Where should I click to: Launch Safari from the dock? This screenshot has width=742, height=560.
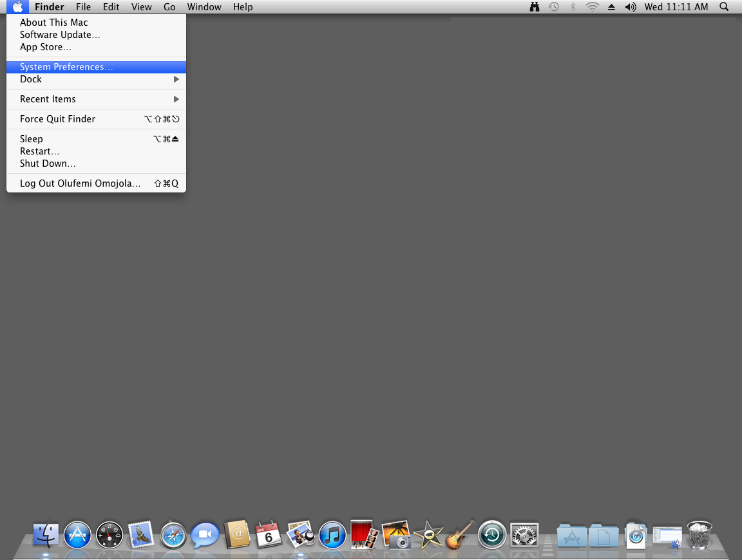(x=173, y=535)
